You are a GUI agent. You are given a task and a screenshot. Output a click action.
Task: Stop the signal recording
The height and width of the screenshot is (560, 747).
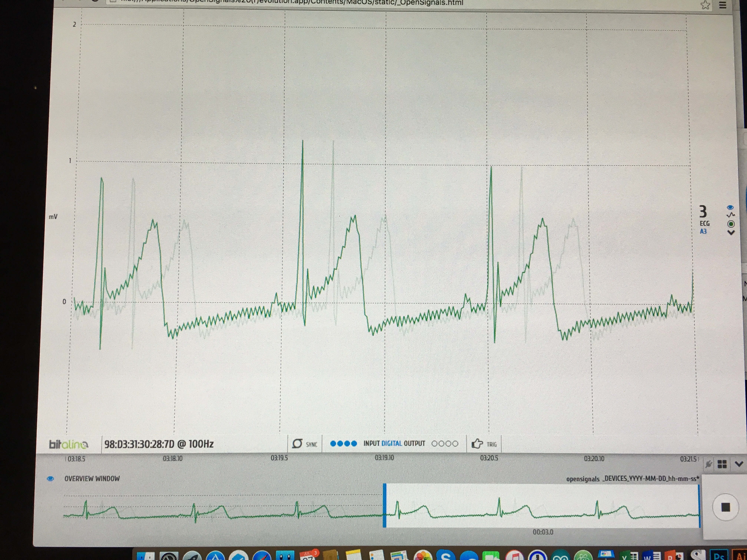725,507
